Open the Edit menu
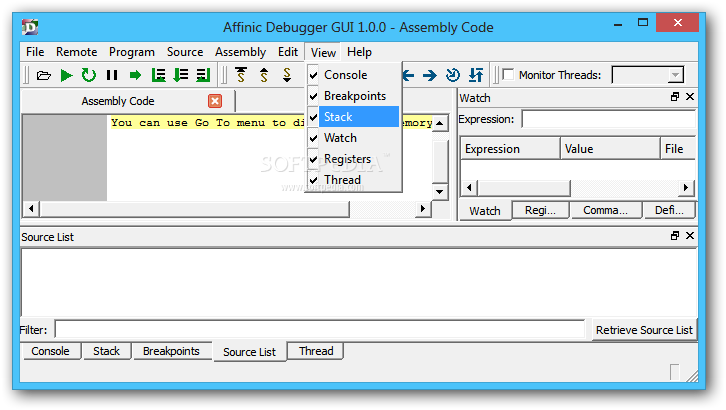Screen dimensions: 726x410 tap(288, 52)
